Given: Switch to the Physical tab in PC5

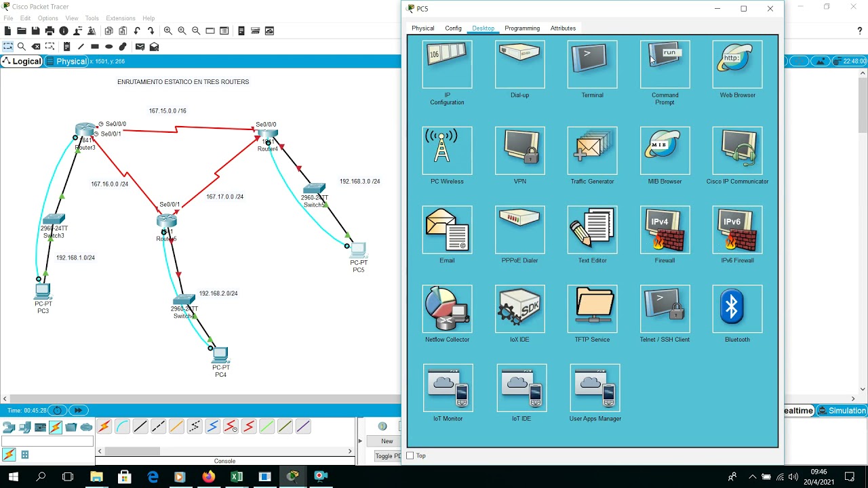Looking at the screenshot, I should [422, 28].
